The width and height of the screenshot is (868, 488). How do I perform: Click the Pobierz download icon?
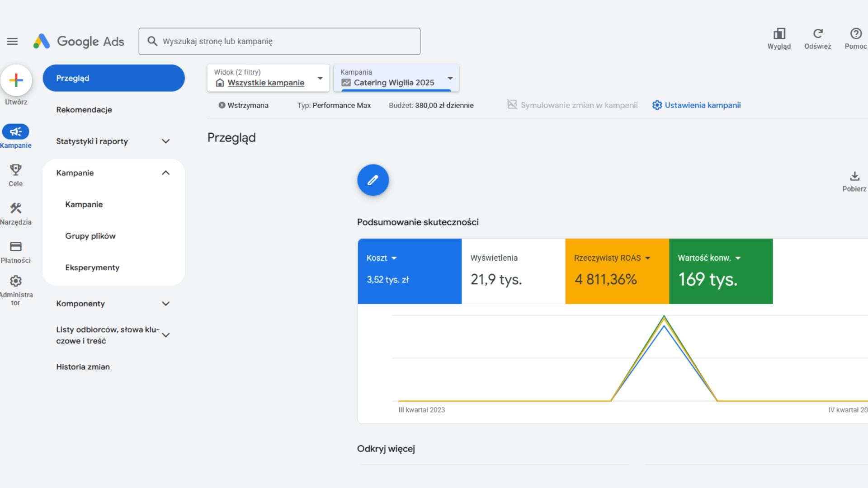854,176
